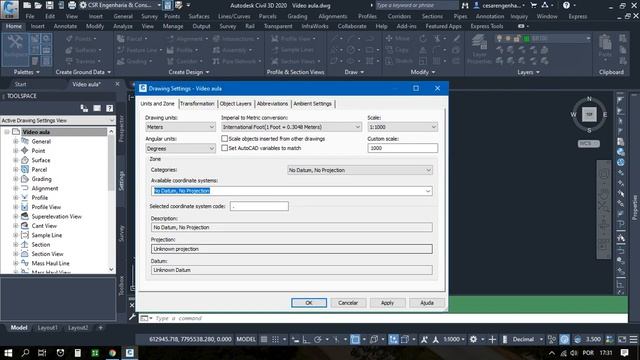
Task: Switch to the Transformation tab
Action: (x=197, y=104)
